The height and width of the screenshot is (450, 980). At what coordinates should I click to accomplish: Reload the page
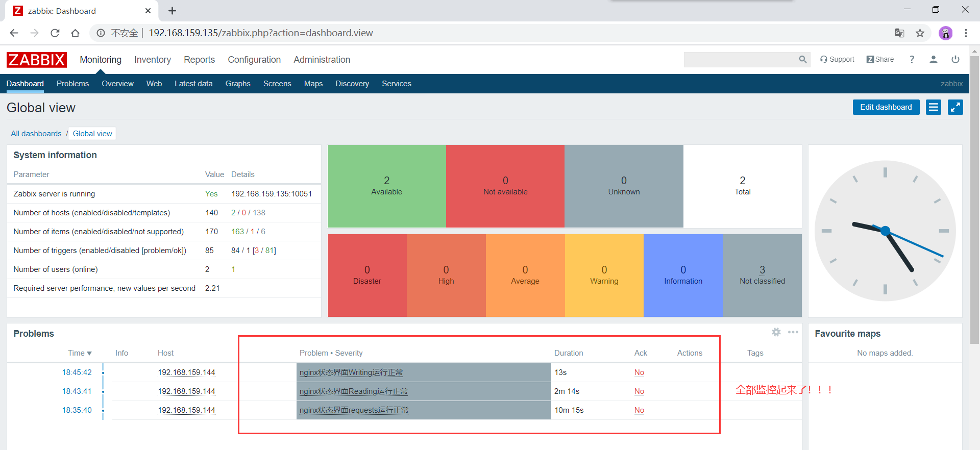point(55,33)
